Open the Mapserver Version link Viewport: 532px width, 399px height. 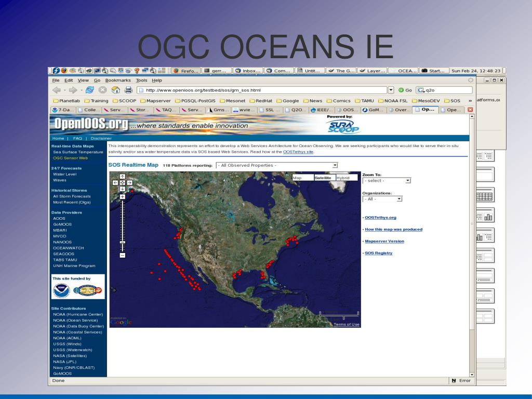pyautogui.click(x=384, y=241)
